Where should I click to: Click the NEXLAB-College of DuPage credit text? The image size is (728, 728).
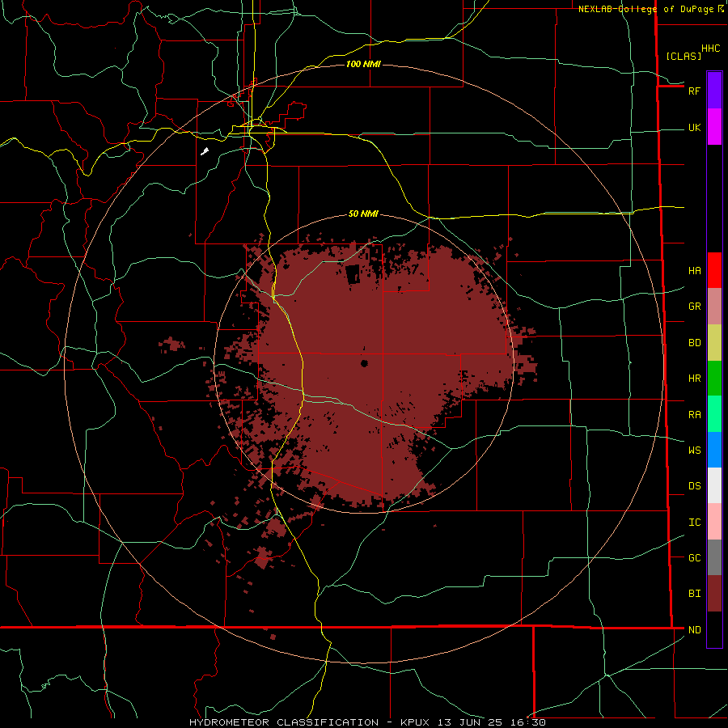(x=645, y=9)
